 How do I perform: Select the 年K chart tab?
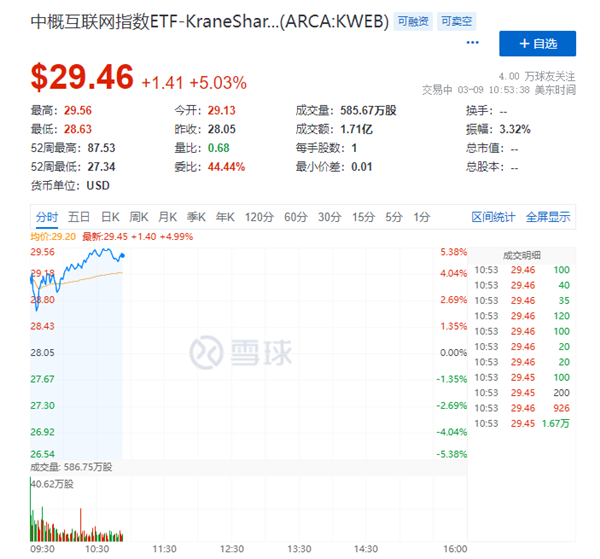pos(225,217)
